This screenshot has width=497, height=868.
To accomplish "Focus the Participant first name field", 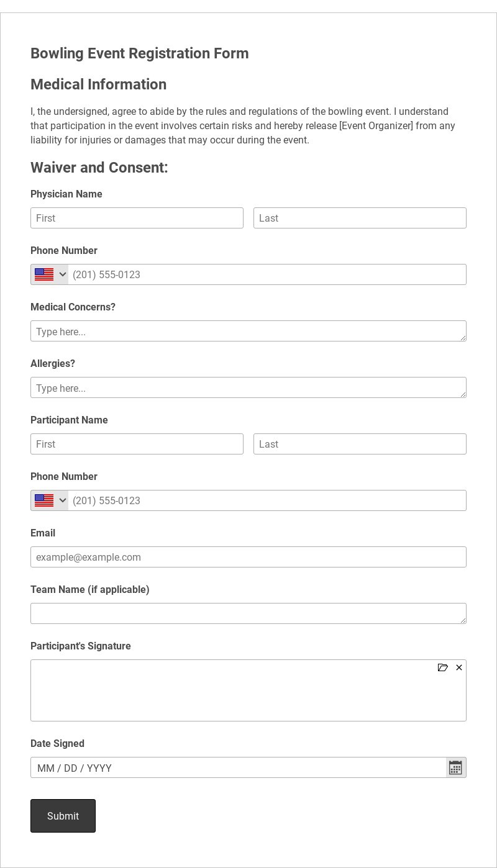I will point(137,444).
